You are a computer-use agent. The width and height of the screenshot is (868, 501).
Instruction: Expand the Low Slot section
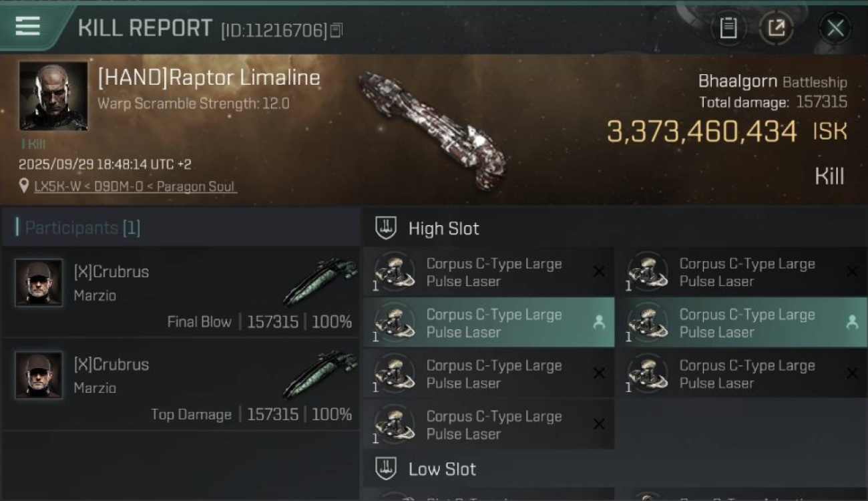pos(442,469)
